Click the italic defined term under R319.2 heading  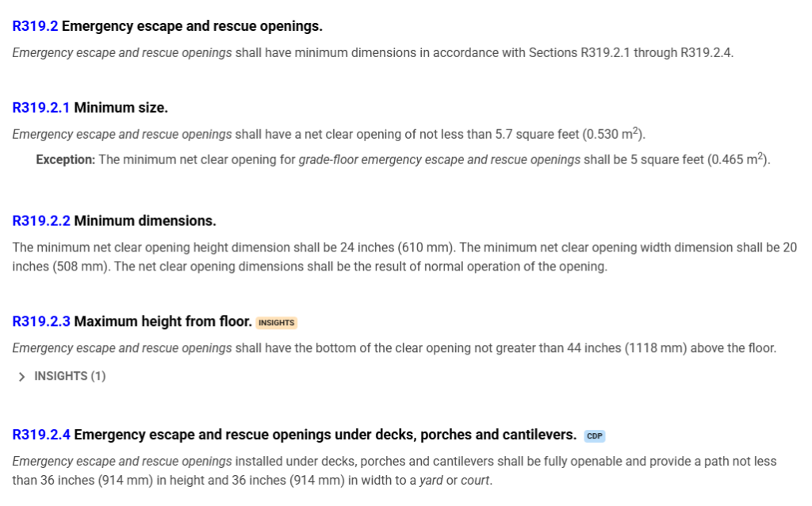(x=122, y=53)
